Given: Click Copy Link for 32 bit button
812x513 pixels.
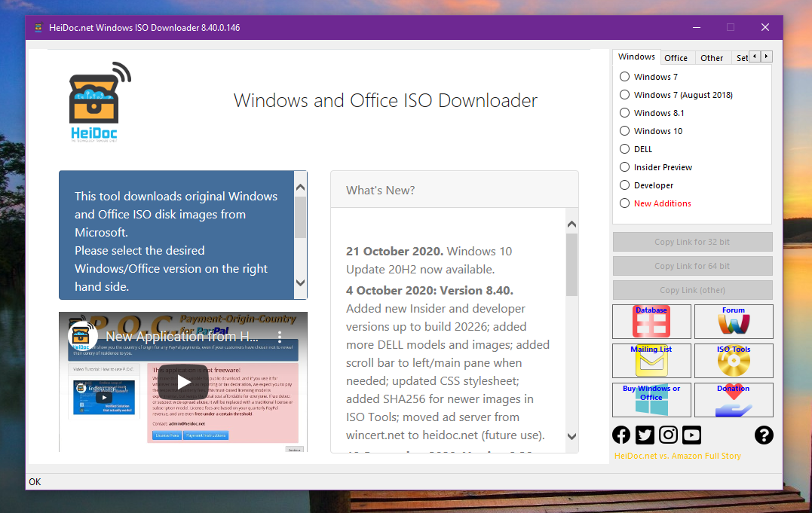Looking at the screenshot, I should click(x=692, y=242).
